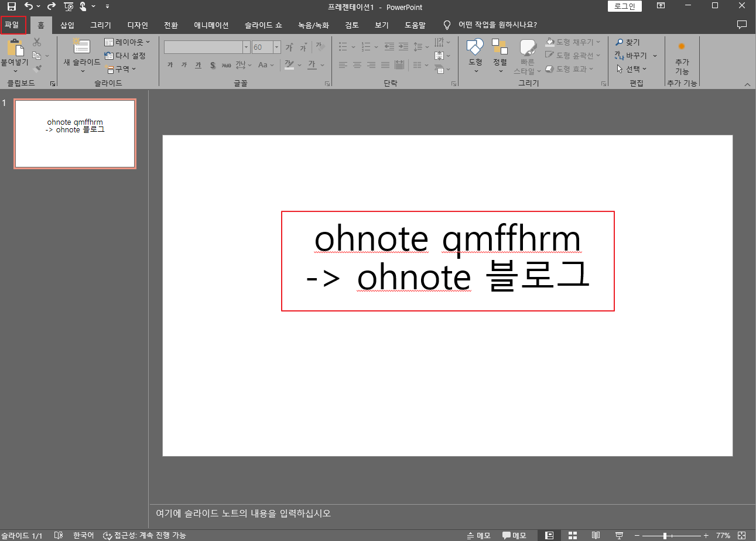Toggle text shadow formatting

pos(213,65)
